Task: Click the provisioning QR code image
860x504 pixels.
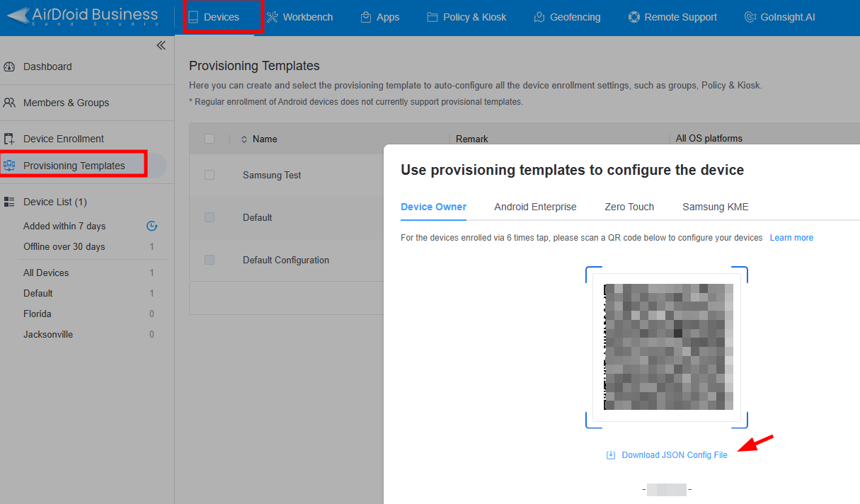Action: click(667, 347)
